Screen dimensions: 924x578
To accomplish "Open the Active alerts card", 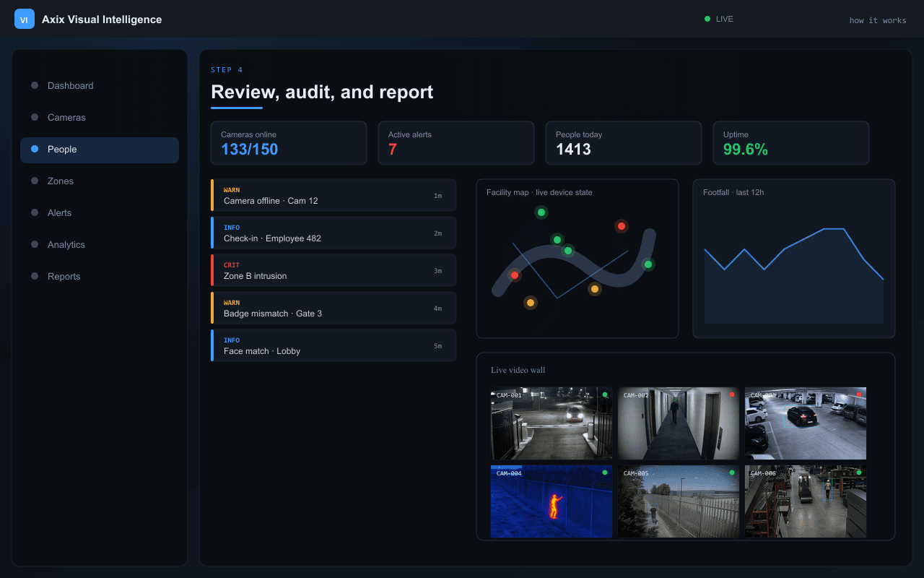I will coord(456,143).
